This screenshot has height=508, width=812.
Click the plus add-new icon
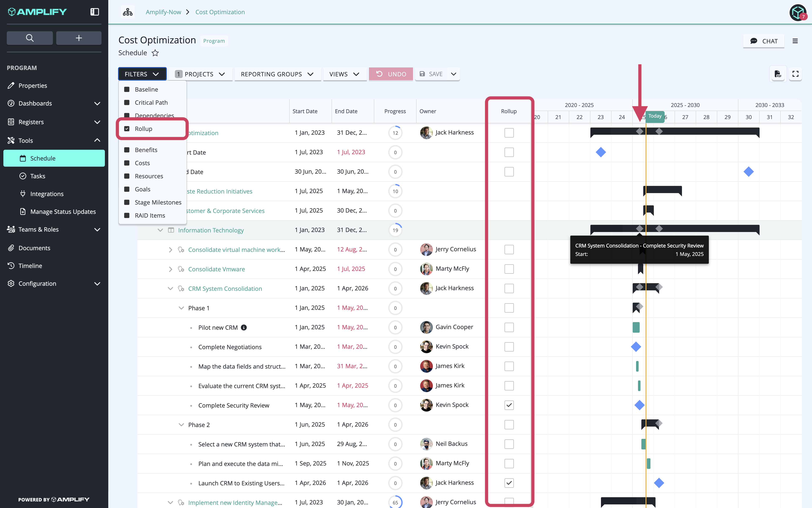coord(79,38)
